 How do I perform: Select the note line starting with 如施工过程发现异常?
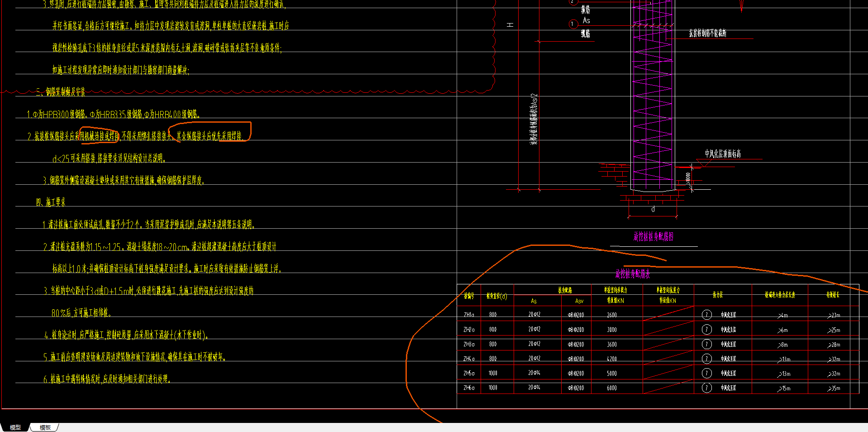coord(120,70)
